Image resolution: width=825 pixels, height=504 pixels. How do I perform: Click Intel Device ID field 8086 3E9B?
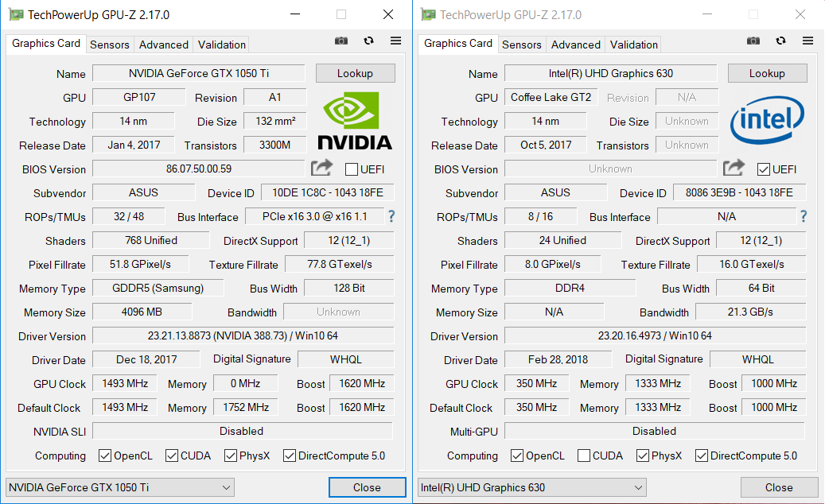coord(739,192)
